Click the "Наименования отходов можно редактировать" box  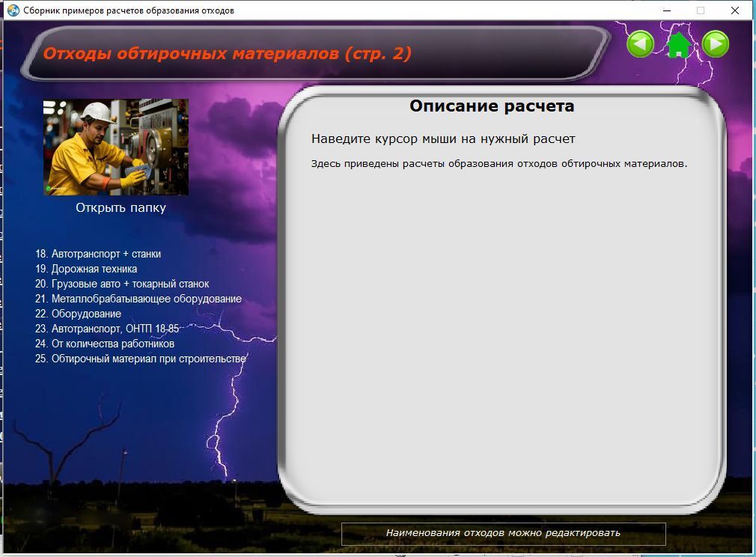click(x=503, y=533)
